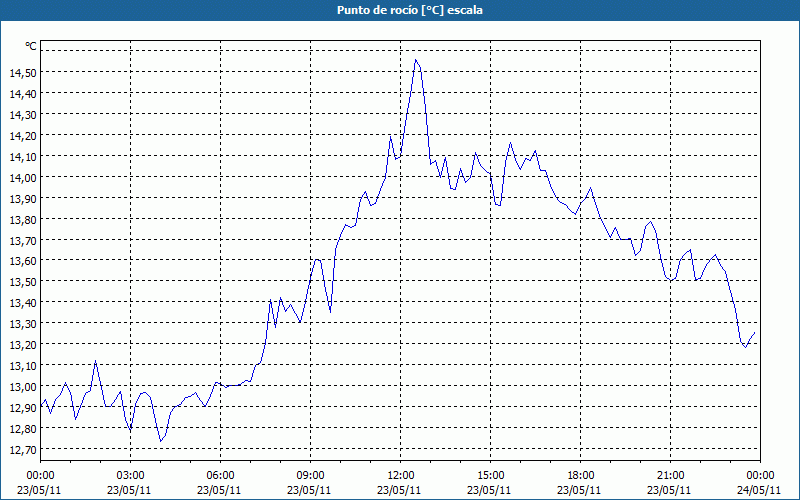The width and height of the screenshot is (800, 500).
Task: Click the 13,30 y-axis label
Action: coord(23,323)
